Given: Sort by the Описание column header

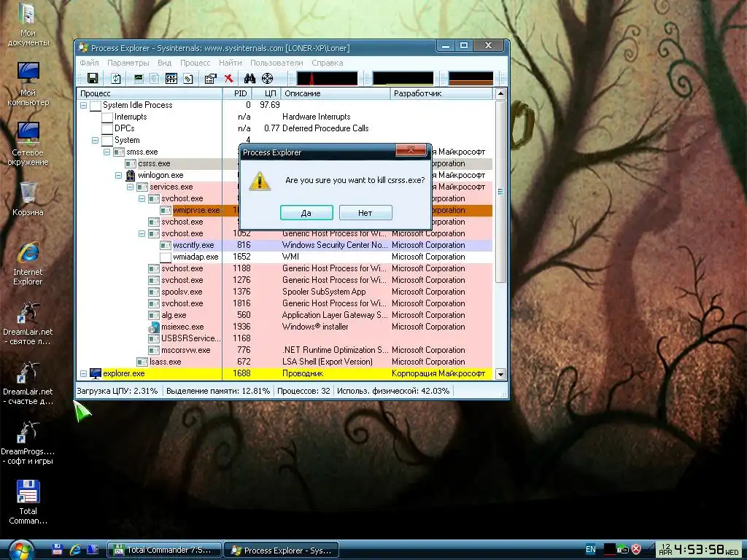Looking at the screenshot, I should [336, 93].
